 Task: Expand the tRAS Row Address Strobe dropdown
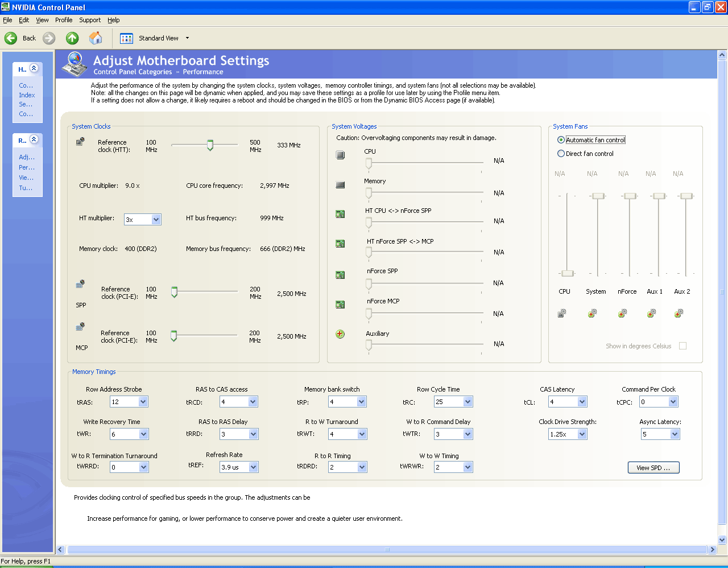coord(143,402)
